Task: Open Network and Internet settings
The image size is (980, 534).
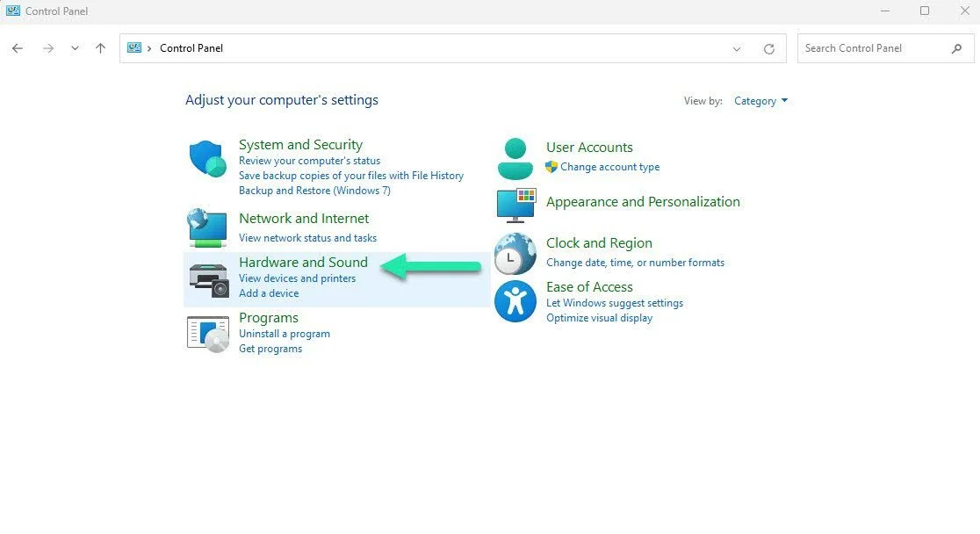Action: click(x=304, y=218)
